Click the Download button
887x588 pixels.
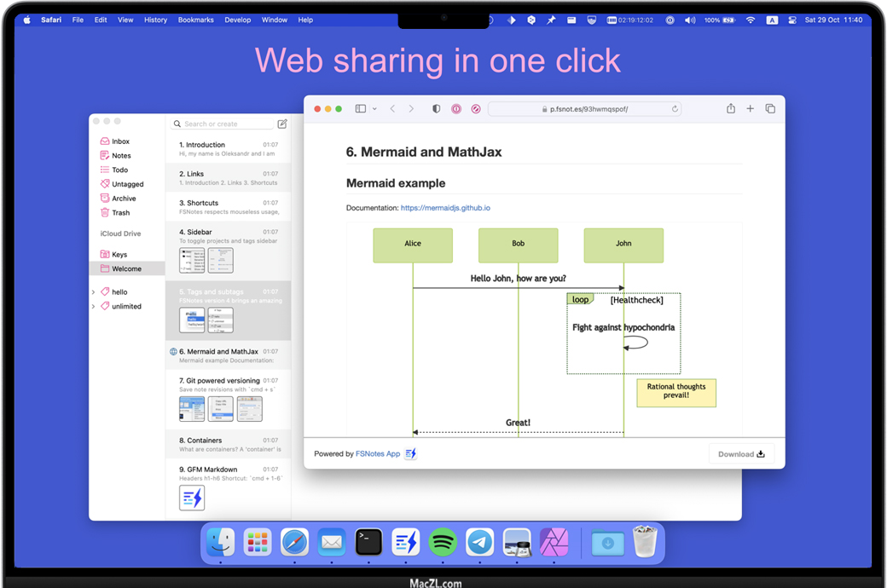[x=741, y=454]
